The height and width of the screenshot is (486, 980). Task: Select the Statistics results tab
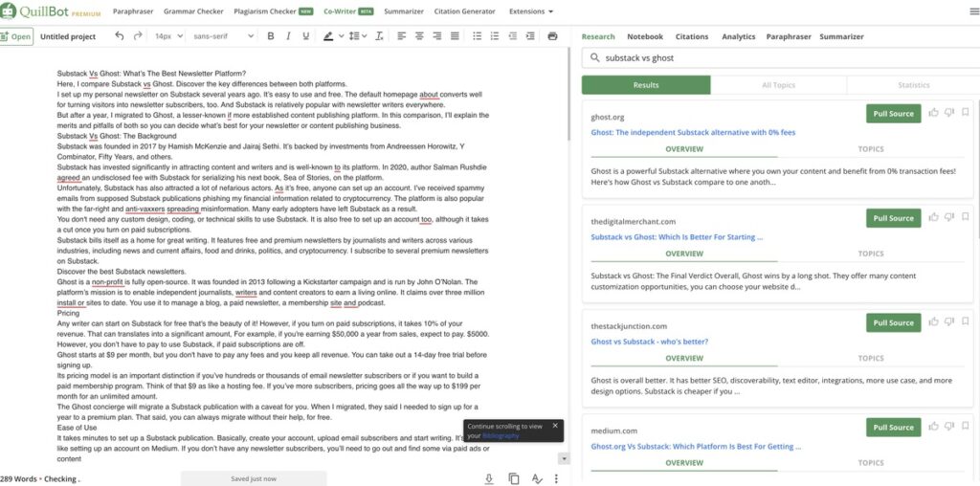(x=913, y=85)
